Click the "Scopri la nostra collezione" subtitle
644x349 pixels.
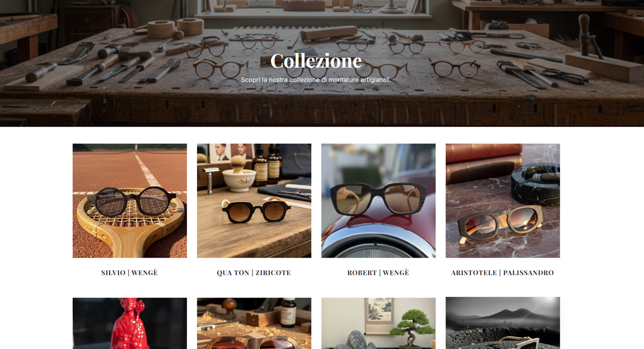pos(316,80)
